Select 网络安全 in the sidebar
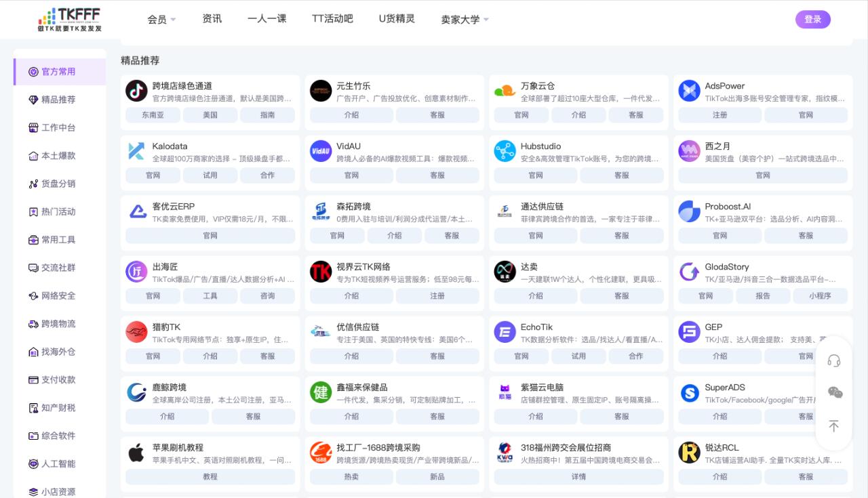 [x=60, y=296]
